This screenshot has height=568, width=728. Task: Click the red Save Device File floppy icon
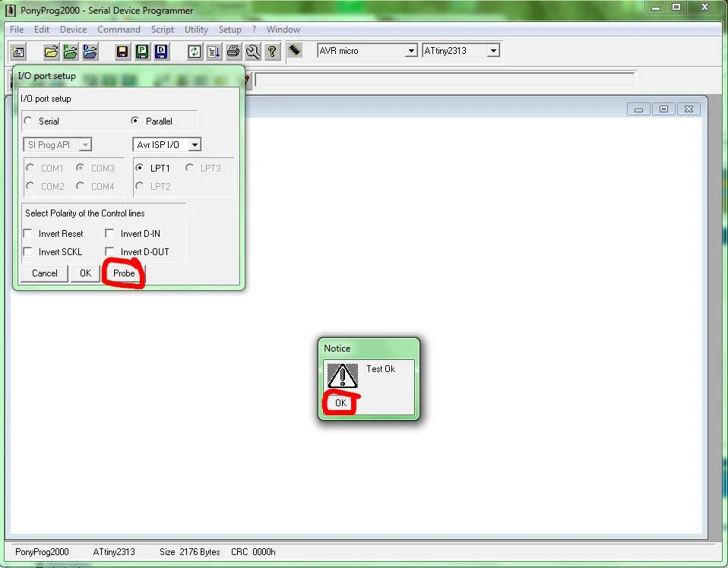point(122,51)
